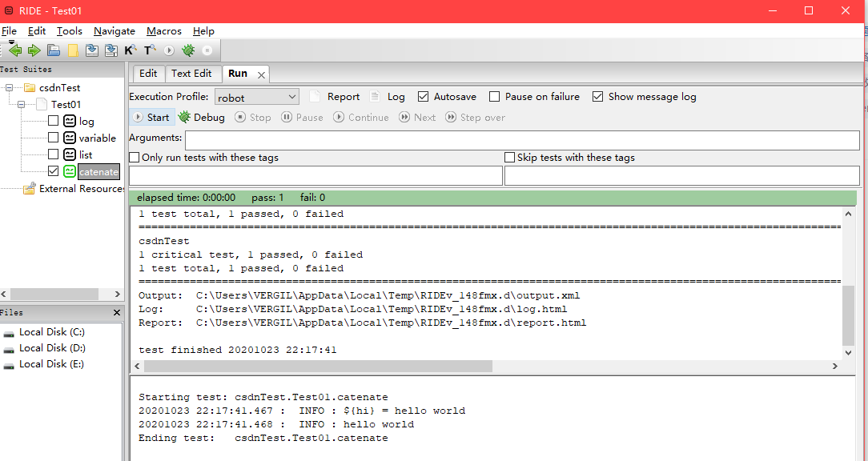Viewport: 868px width, 461px height.
Task: Collapse csdnTest tree node
Action: pyautogui.click(x=10, y=87)
